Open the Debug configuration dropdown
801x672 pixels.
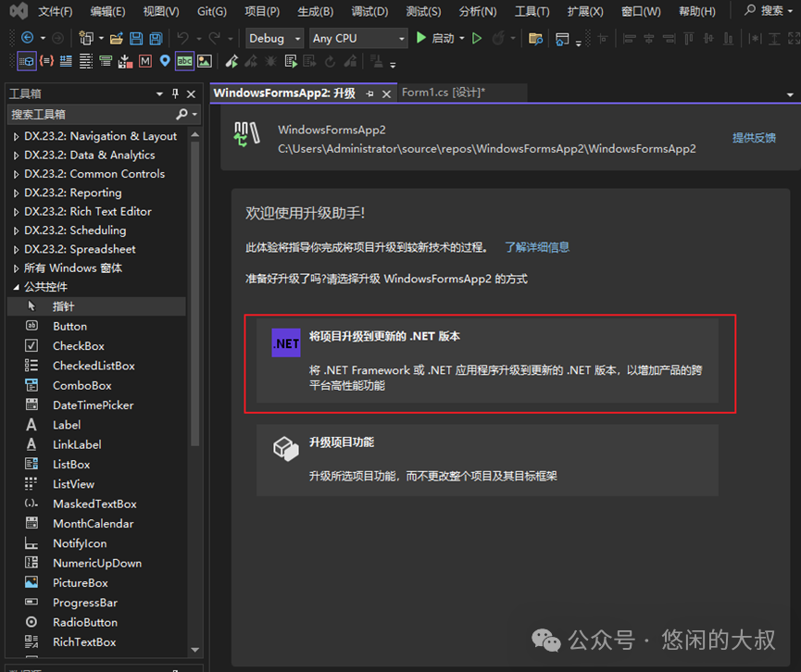[x=275, y=38]
